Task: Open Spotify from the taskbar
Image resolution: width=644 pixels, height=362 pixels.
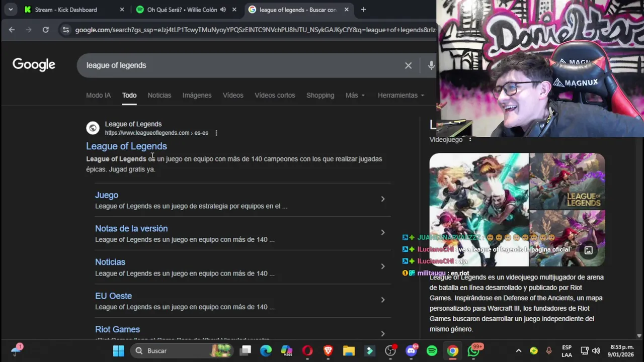Action: click(432, 350)
